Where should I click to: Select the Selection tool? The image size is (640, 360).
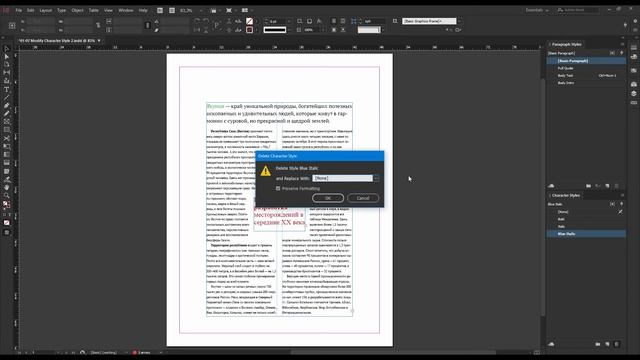click(x=7, y=49)
